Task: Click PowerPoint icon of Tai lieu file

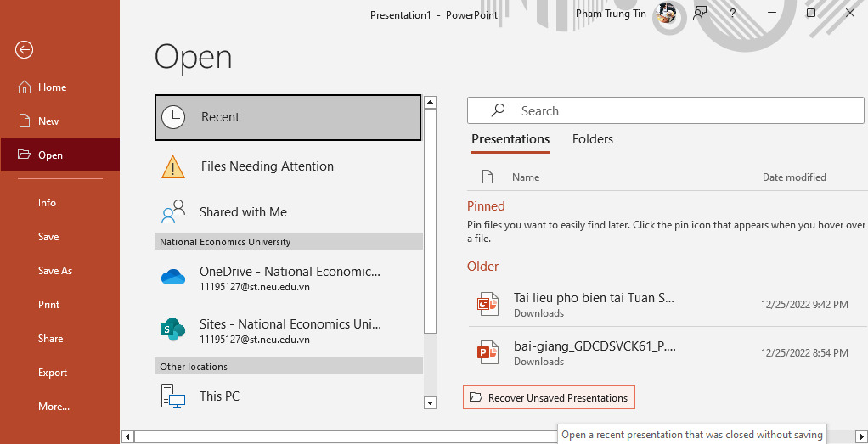Action: [488, 305]
